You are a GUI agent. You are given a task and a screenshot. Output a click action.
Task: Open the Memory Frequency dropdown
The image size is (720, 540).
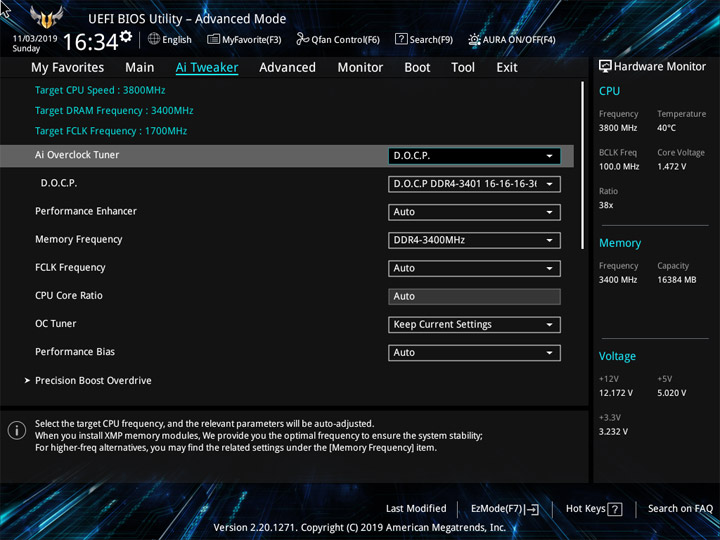474,240
